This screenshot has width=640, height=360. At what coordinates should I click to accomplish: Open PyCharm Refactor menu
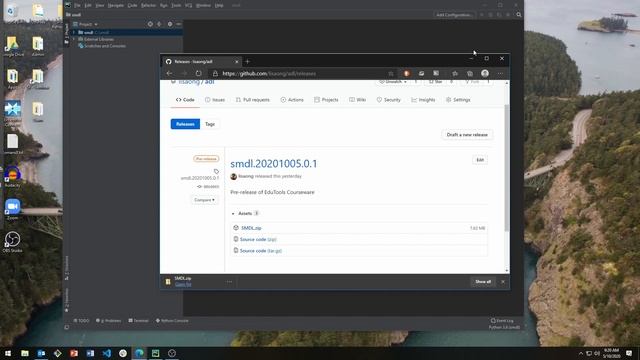(x=149, y=5)
